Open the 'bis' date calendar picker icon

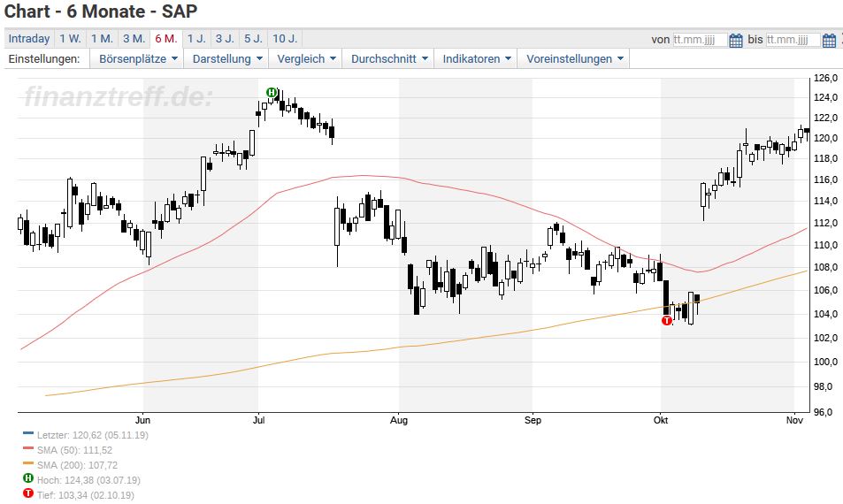[x=830, y=40]
